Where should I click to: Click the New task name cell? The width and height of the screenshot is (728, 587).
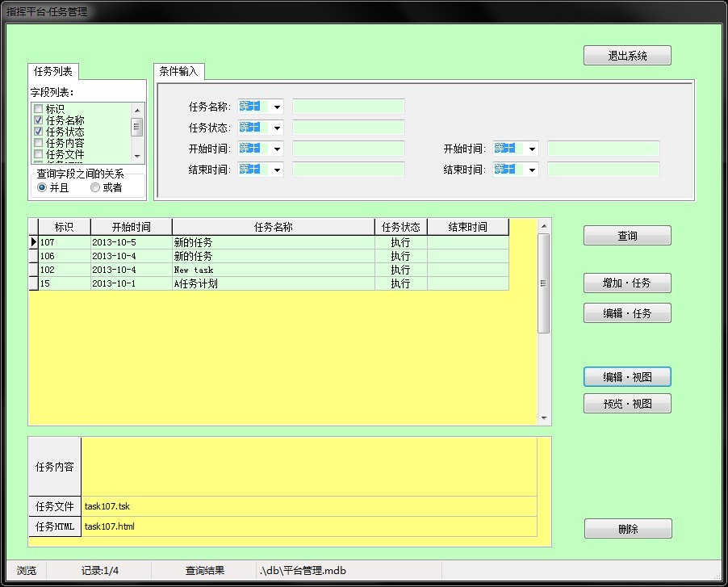(x=274, y=270)
